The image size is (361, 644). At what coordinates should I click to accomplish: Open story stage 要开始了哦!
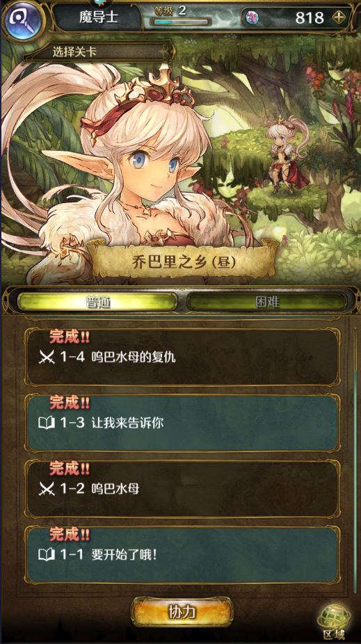coord(182,555)
